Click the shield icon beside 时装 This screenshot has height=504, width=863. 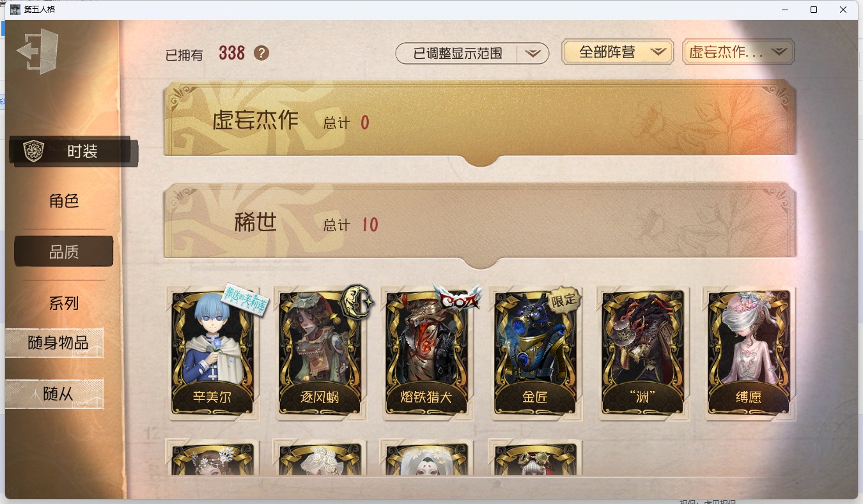click(x=33, y=151)
